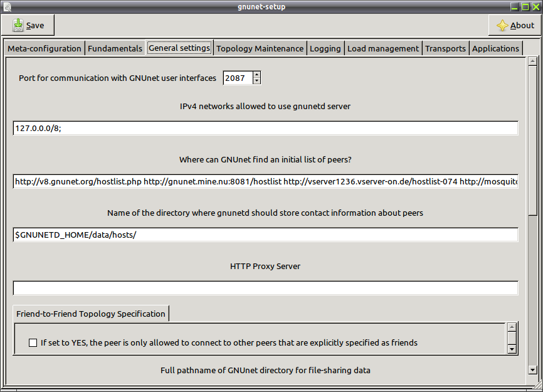This screenshot has height=392, width=543.
Task: Click the IPv4 networks field with 127.0.0.0/8;
Action: (266, 128)
